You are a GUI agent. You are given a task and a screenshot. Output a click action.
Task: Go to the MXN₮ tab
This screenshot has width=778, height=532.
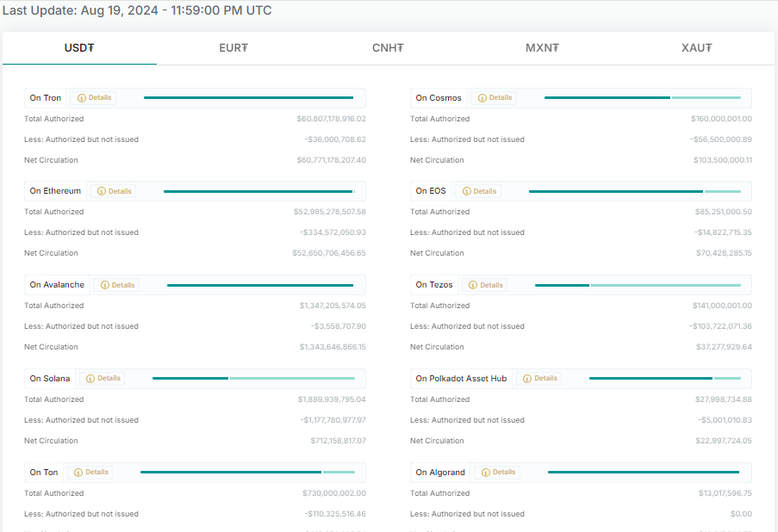[542, 48]
